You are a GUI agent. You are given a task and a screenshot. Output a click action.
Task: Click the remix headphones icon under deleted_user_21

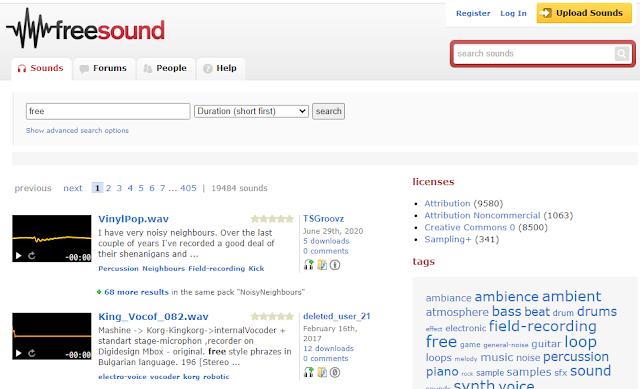point(309,372)
